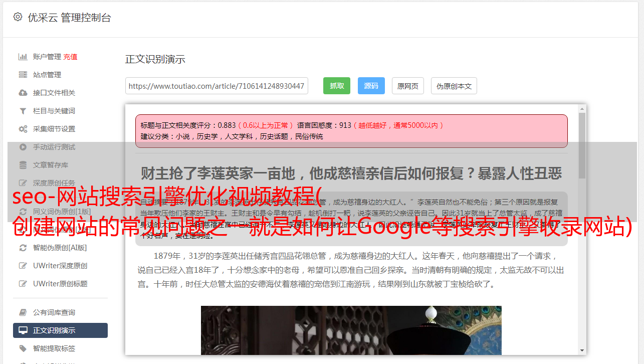
Task: Open the 站点管理 menu item
Action: tap(47, 75)
